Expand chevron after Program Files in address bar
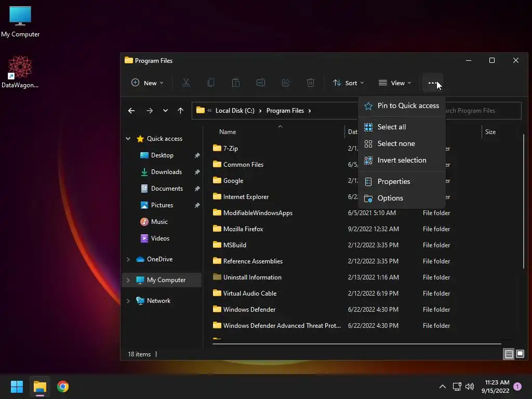This screenshot has height=399, width=532. coord(310,111)
